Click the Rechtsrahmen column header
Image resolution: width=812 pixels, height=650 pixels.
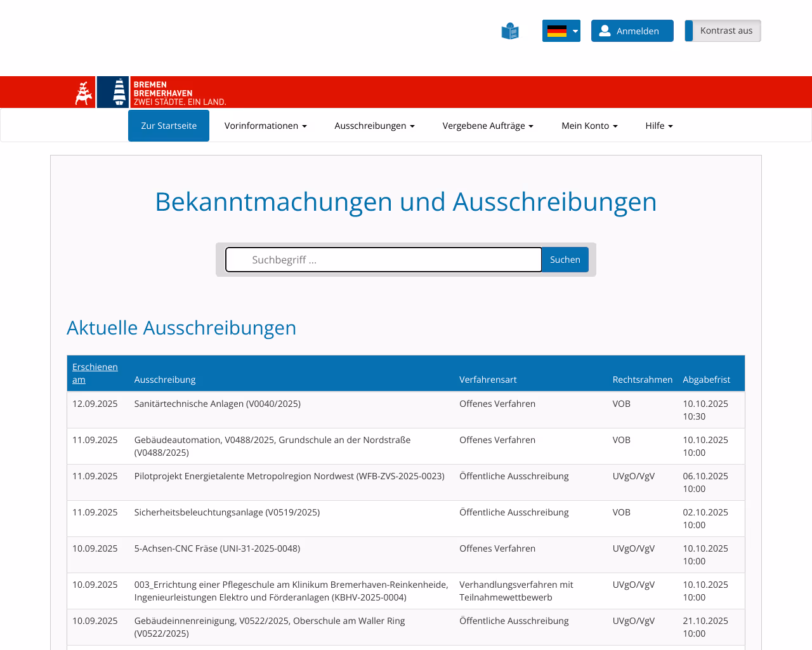coord(642,380)
